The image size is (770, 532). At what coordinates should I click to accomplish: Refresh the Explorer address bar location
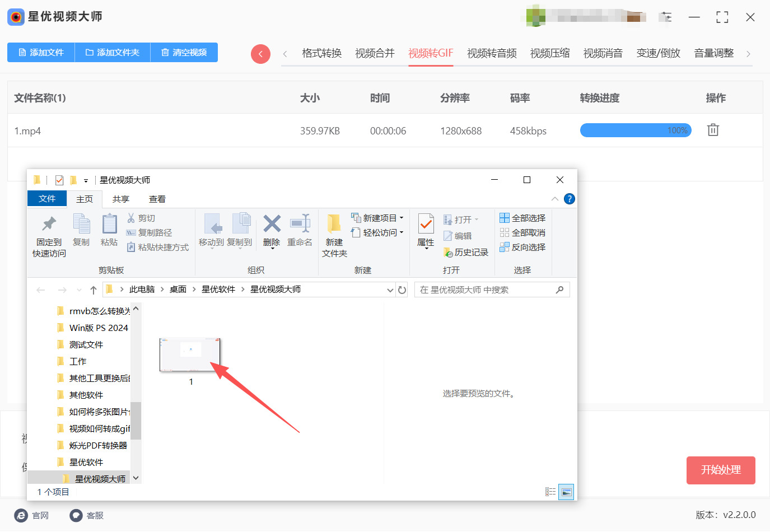pos(402,290)
